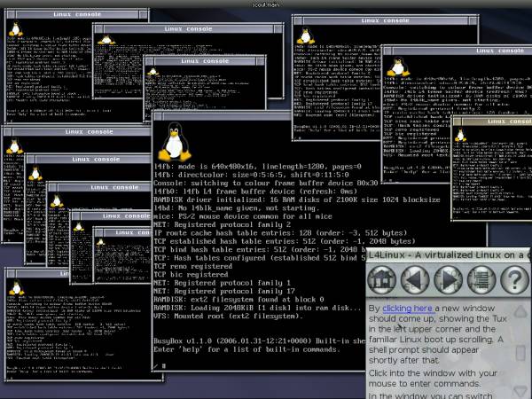Click the shell prompt cursor in front console

pyautogui.click(x=163, y=365)
